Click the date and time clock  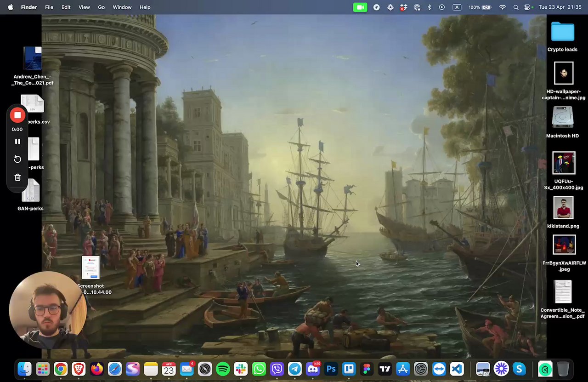click(x=560, y=7)
